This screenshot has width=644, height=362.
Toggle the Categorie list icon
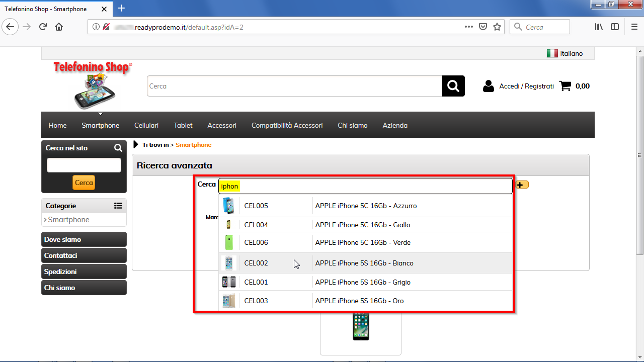tap(118, 206)
